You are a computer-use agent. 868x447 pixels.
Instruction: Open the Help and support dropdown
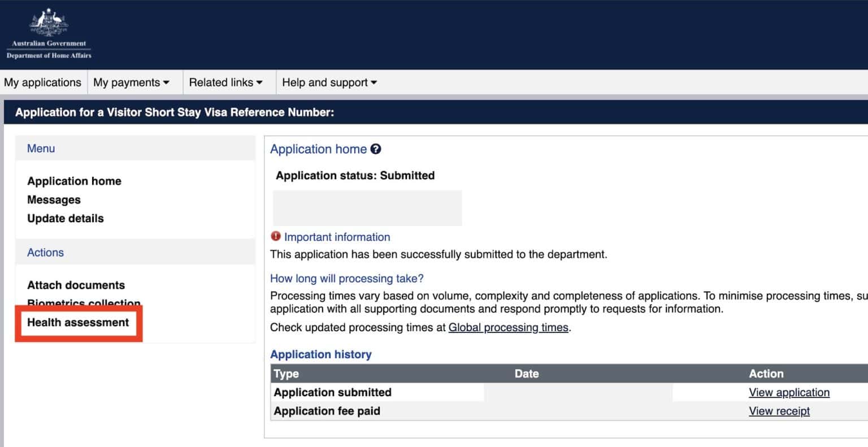pyautogui.click(x=329, y=83)
